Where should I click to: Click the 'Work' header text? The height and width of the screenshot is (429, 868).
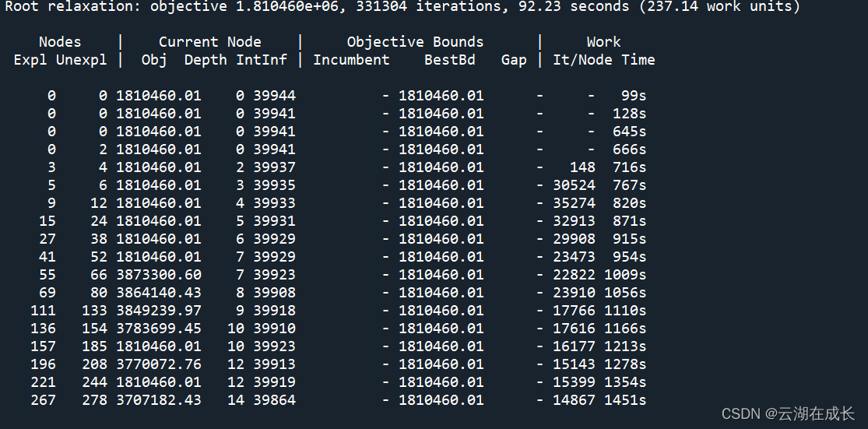click(x=603, y=42)
